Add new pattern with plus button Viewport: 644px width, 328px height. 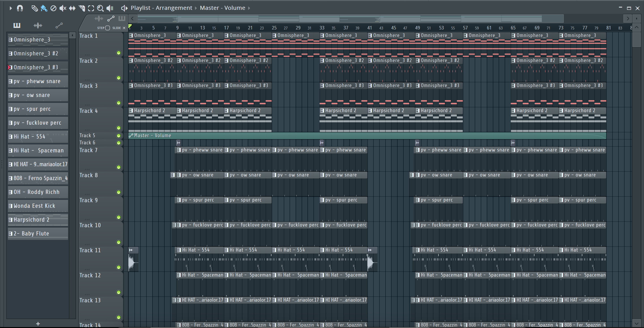pyautogui.click(x=38, y=324)
